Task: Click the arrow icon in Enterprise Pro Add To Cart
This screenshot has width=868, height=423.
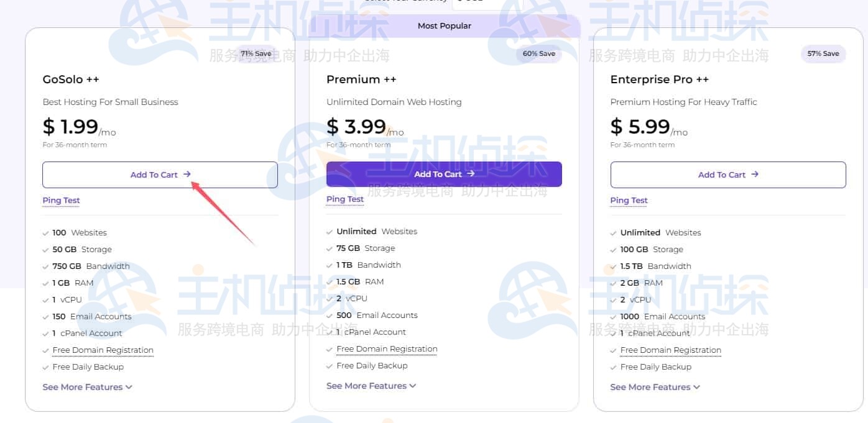Action: pyautogui.click(x=754, y=175)
